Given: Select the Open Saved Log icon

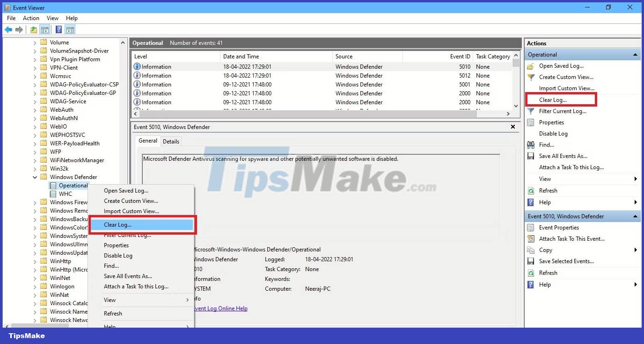Looking at the screenshot, I should click(532, 66).
